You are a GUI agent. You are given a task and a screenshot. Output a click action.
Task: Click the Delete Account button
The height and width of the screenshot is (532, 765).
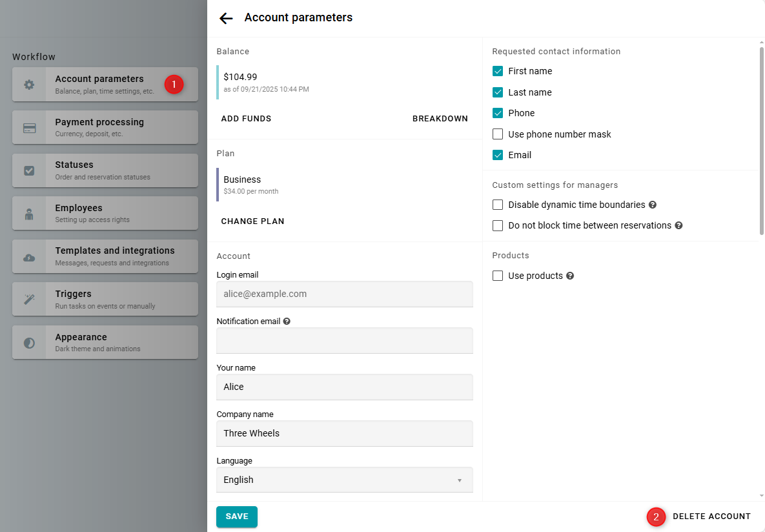point(711,517)
